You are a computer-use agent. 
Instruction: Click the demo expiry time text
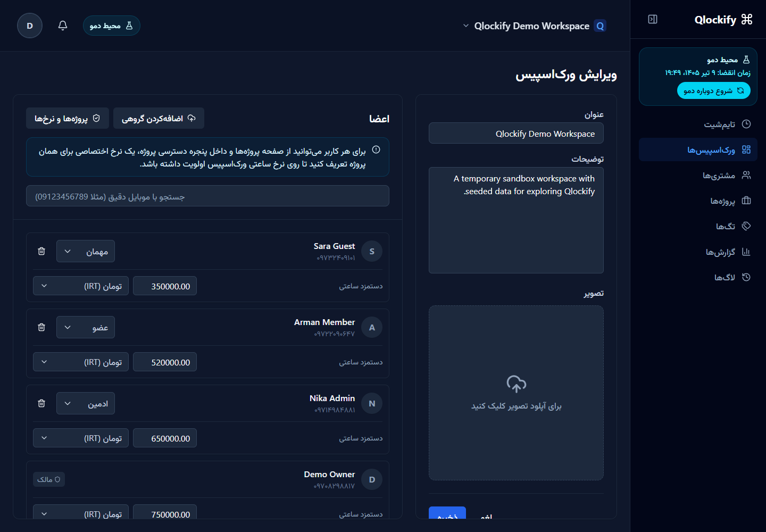pos(707,72)
